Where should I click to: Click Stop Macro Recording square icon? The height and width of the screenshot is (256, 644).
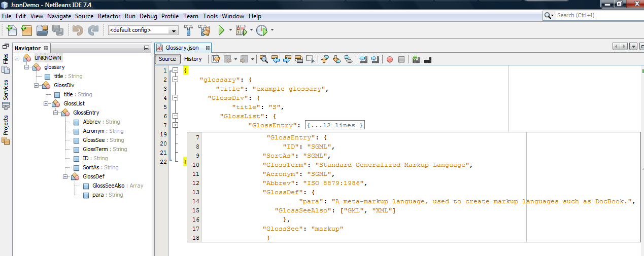click(401, 59)
